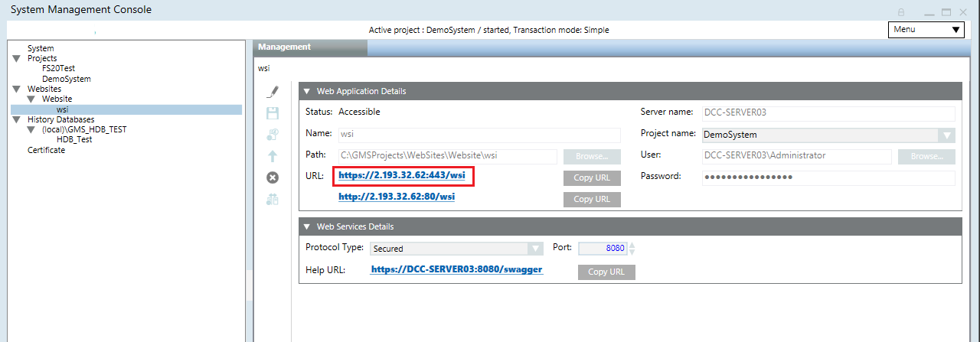Collapse the Web Services Details section

point(307,227)
